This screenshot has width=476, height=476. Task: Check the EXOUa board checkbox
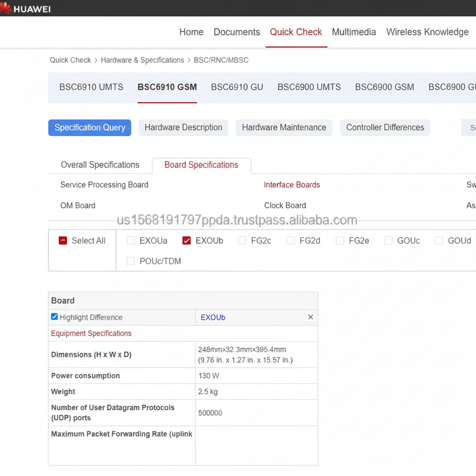(130, 241)
